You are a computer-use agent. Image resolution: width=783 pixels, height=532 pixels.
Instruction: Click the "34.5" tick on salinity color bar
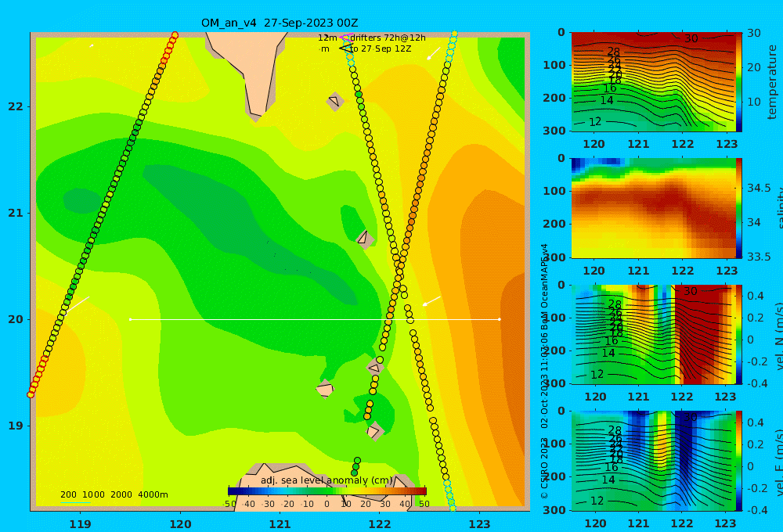coord(759,188)
